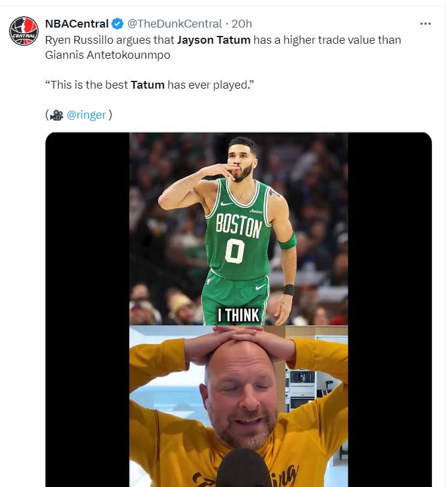
Task: Click bold Tatum in the quote
Action: [x=147, y=84]
